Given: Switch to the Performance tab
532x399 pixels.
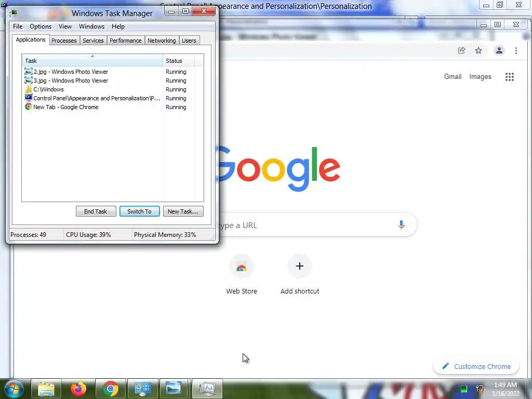Looking at the screenshot, I should coord(125,41).
